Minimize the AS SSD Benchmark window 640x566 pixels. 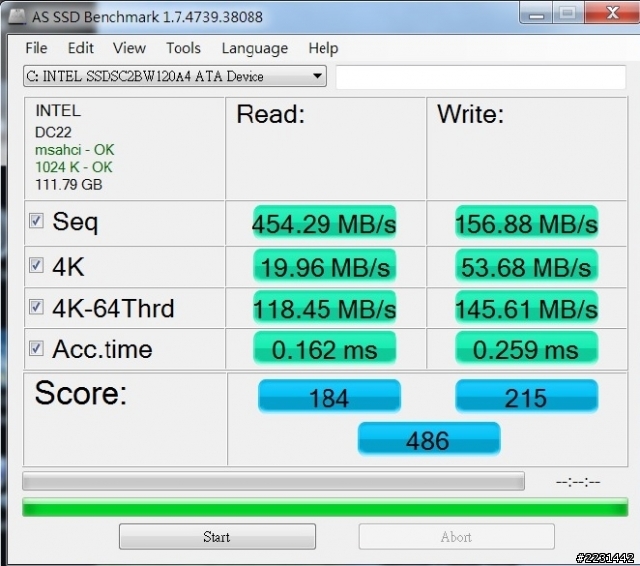[x=536, y=13]
